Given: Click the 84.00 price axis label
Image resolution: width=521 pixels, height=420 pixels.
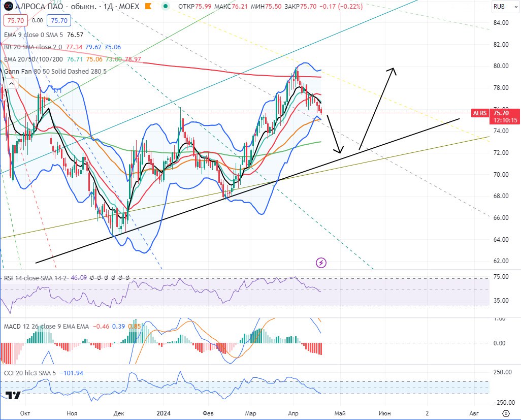Looking at the screenshot, I should point(501,23).
